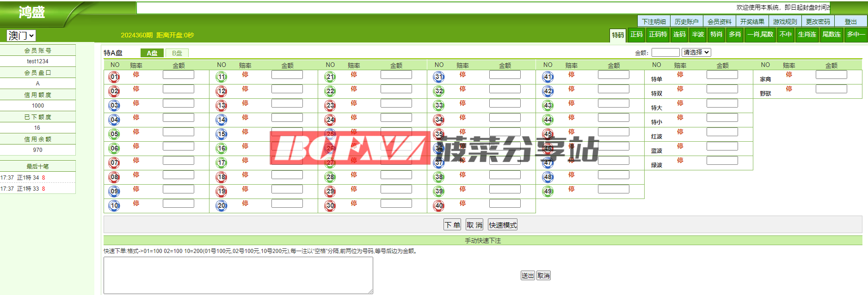Image resolution: width=868 pixels, height=295 pixels.
Task: Click the blue number 20 ball
Action: coord(222,206)
